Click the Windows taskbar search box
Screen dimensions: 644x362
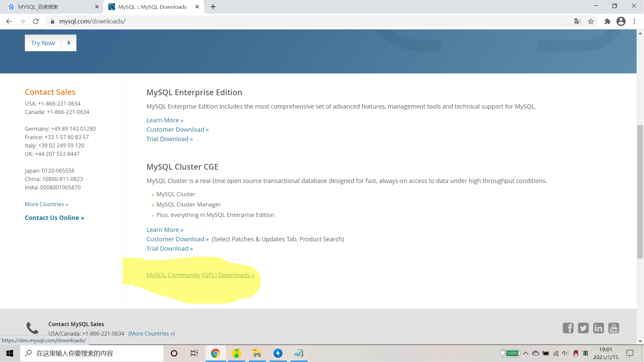point(92,353)
